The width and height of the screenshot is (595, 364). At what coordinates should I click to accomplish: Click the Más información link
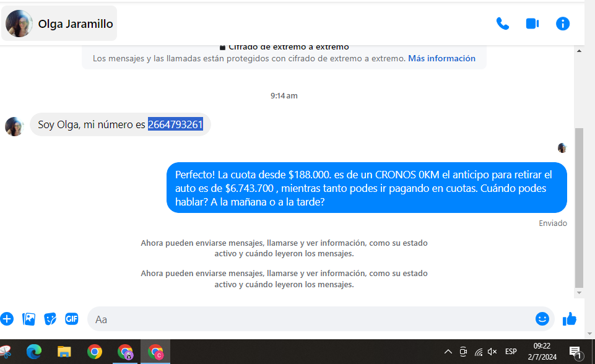point(441,58)
